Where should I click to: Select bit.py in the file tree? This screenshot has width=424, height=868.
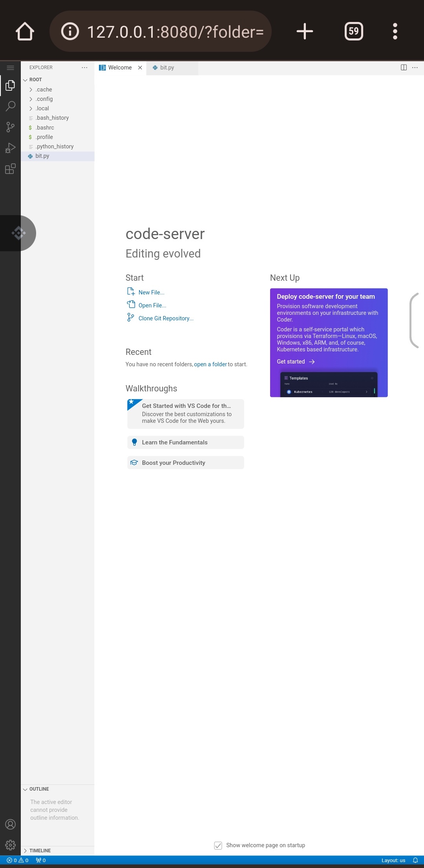pyautogui.click(x=58, y=156)
